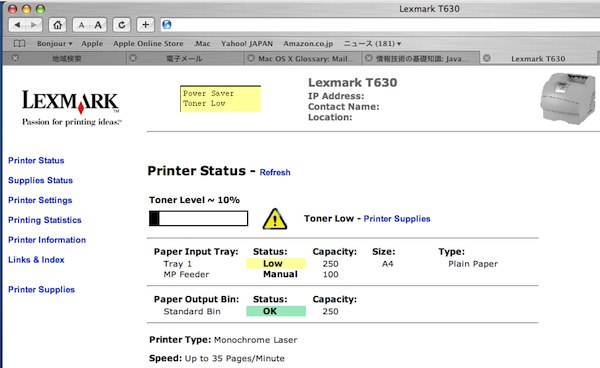Close the 地域検索 tab
This screenshot has height=368, width=600.
tap(15, 58)
